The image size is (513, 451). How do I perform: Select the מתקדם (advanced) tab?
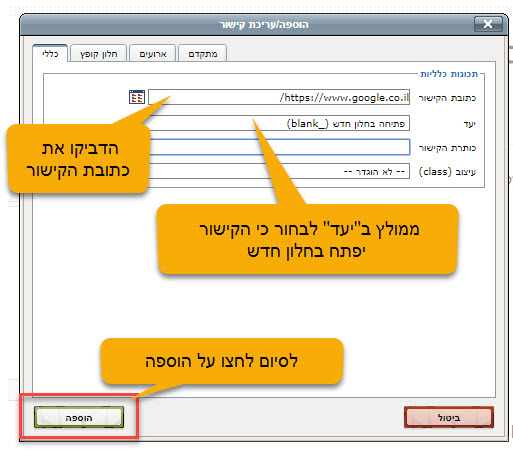click(203, 54)
